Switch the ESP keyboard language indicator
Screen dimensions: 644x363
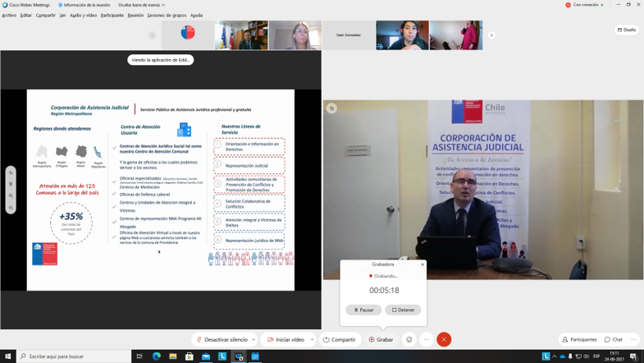coord(596,356)
